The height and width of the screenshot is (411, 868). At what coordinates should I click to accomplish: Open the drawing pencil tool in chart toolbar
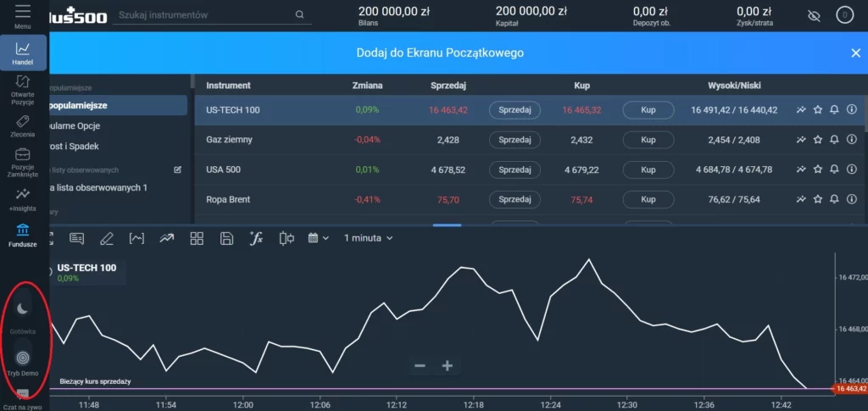pos(106,238)
